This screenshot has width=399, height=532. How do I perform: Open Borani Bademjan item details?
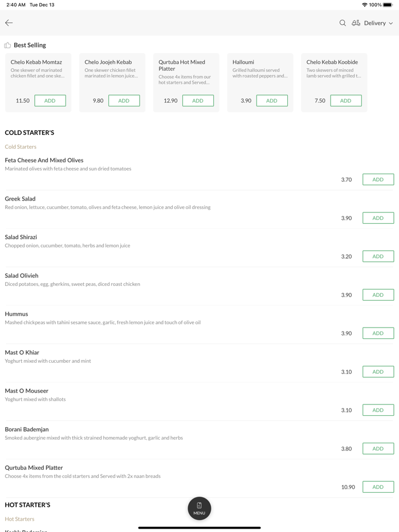point(27,429)
